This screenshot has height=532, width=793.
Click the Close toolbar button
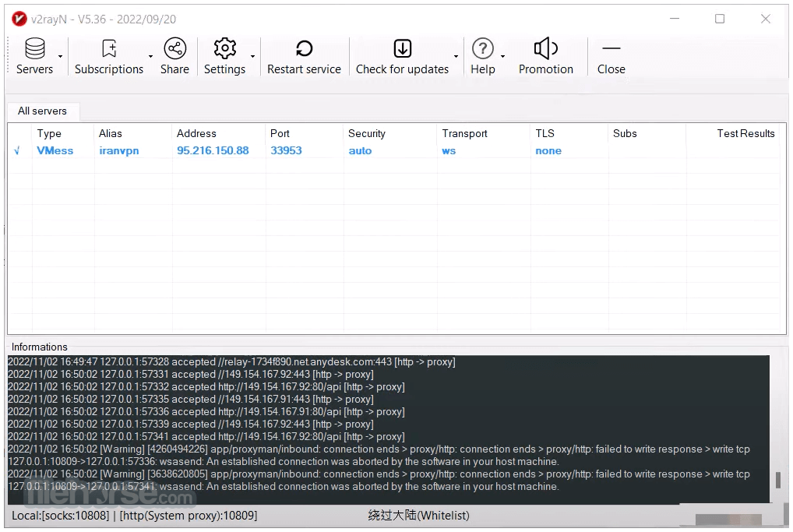coord(611,57)
